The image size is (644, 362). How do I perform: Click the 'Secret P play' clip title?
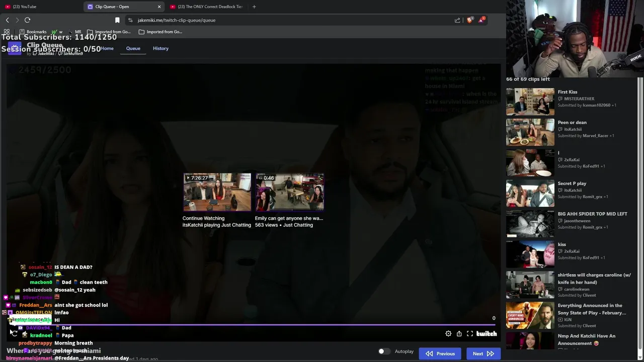coord(572,184)
